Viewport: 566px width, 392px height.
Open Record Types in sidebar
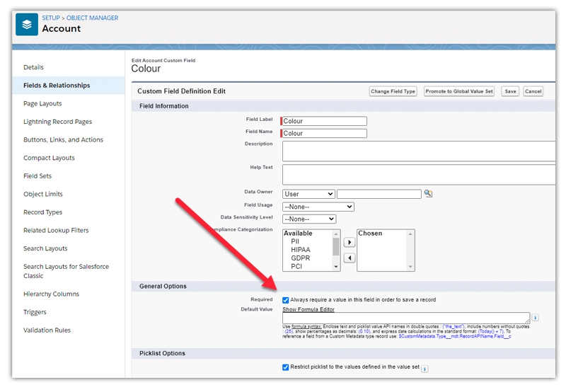(x=42, y=212)
